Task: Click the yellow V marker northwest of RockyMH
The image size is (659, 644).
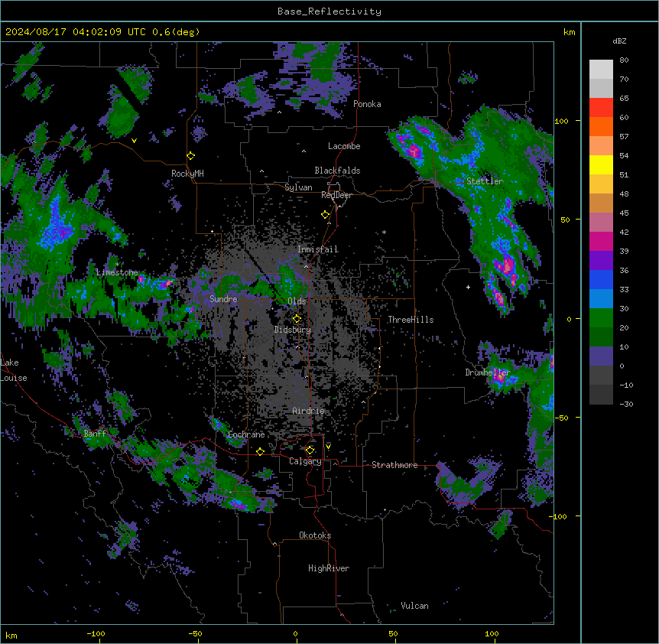Action: click(134, 141)
